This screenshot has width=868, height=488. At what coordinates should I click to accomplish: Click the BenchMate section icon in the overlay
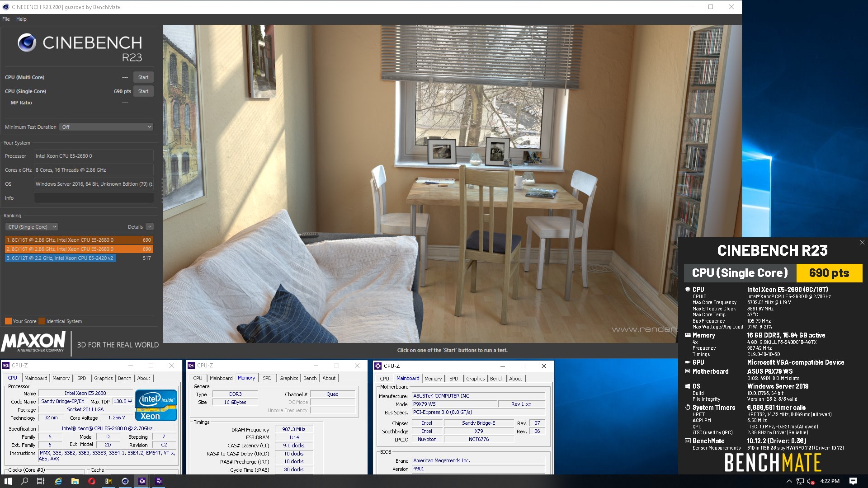(x=687, y=441)
